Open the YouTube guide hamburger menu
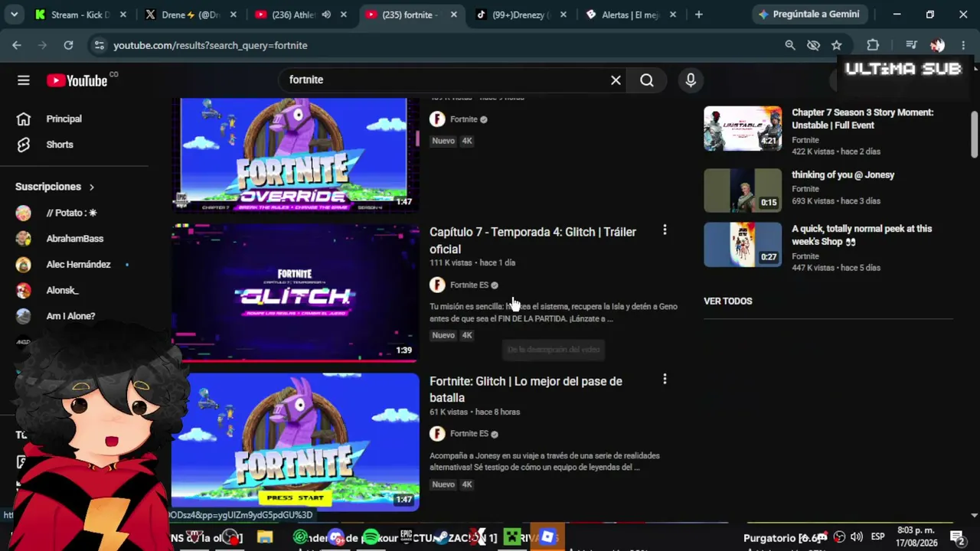Image resolution: width=980 pixels, height=551 pixels. [24, 80]
